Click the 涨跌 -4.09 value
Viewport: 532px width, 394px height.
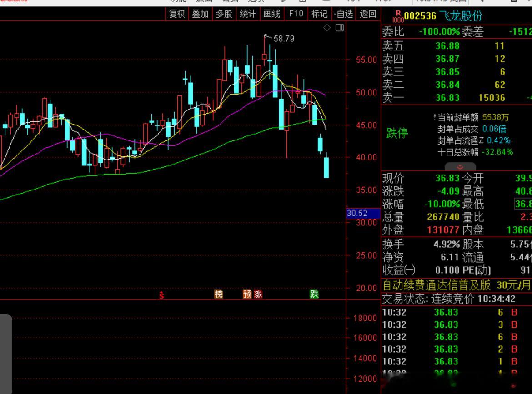(x=448, y=191)
